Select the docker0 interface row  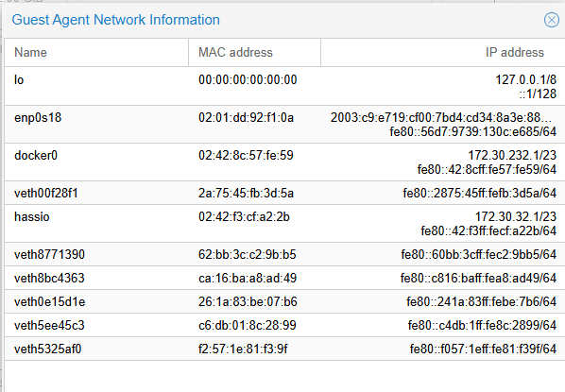tap(284, 162)
